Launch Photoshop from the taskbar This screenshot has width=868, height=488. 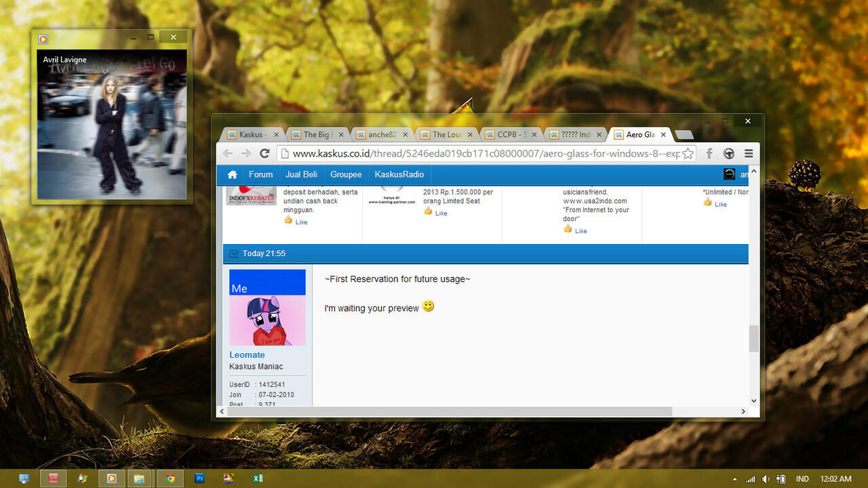[x=199, y=479]
